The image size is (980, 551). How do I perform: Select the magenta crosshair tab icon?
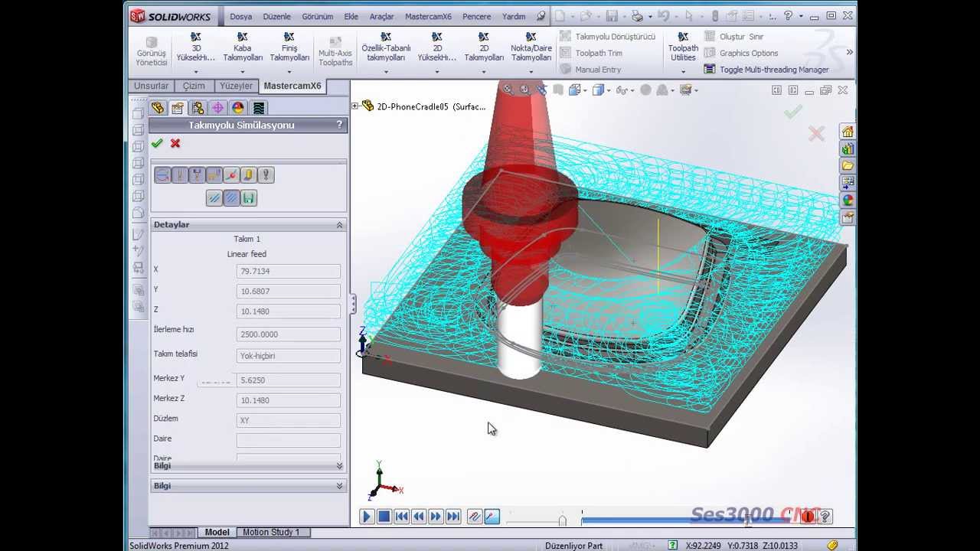[217, 108]
